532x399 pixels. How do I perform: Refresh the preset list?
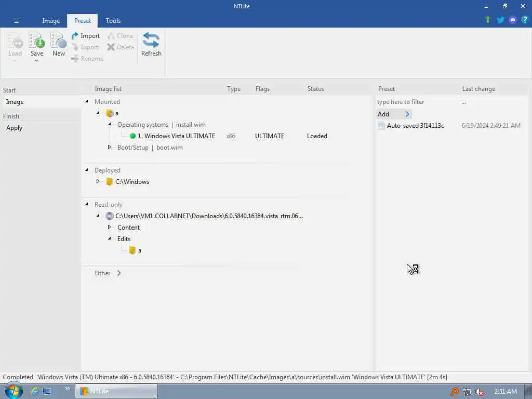pos(151,44)
